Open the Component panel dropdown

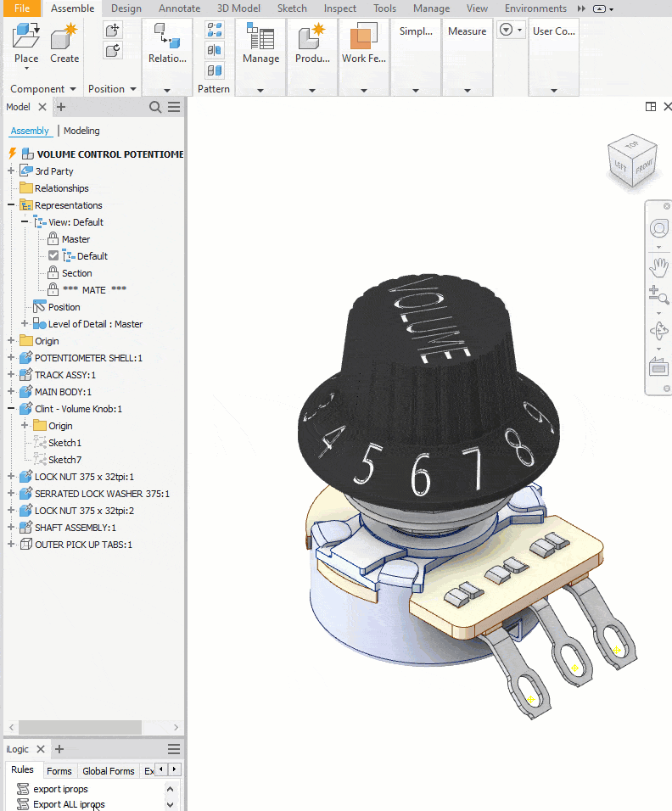[72, 89]
